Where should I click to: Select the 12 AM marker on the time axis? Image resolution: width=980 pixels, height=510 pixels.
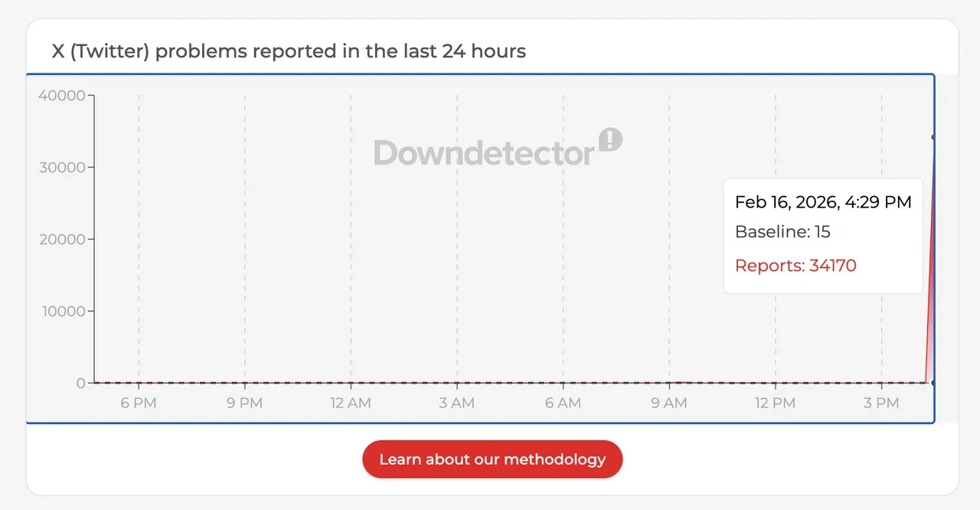[x=351, y=403]
